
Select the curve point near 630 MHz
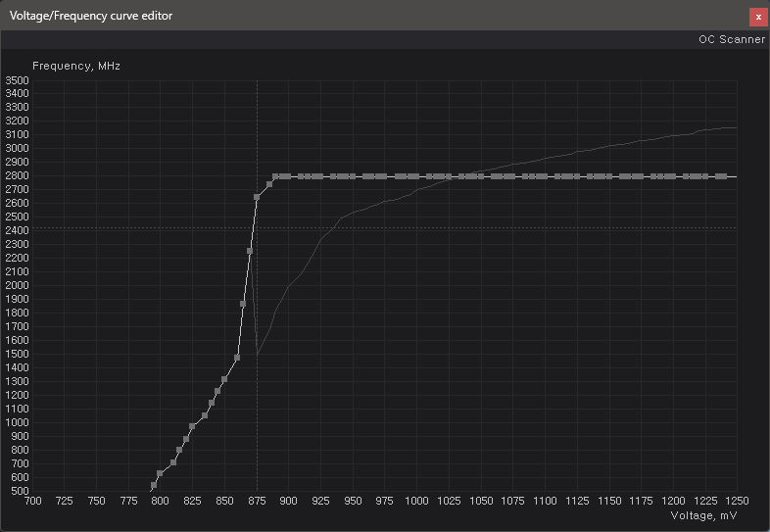pyautogui.click(x=160, y=473)
